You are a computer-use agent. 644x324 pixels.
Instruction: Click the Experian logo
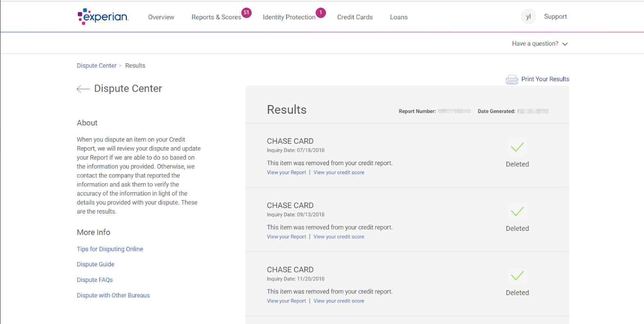[x=103, y=16]
